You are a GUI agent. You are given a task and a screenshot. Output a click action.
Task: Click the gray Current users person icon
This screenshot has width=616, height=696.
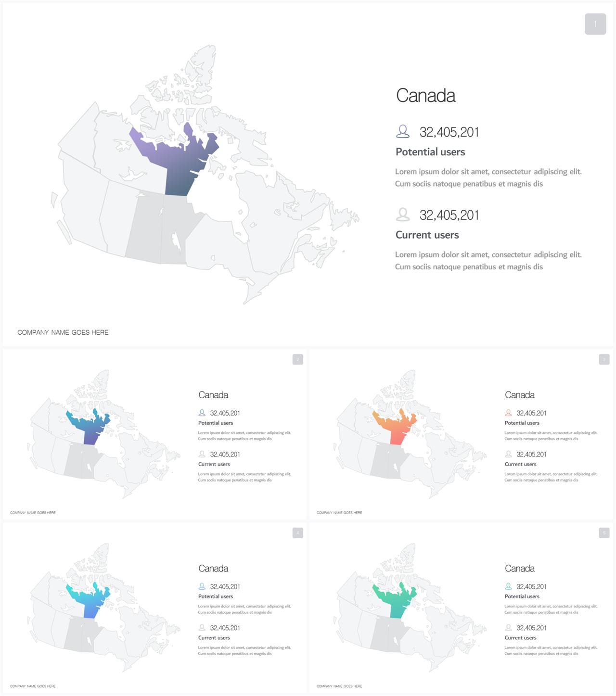point(403,215)
